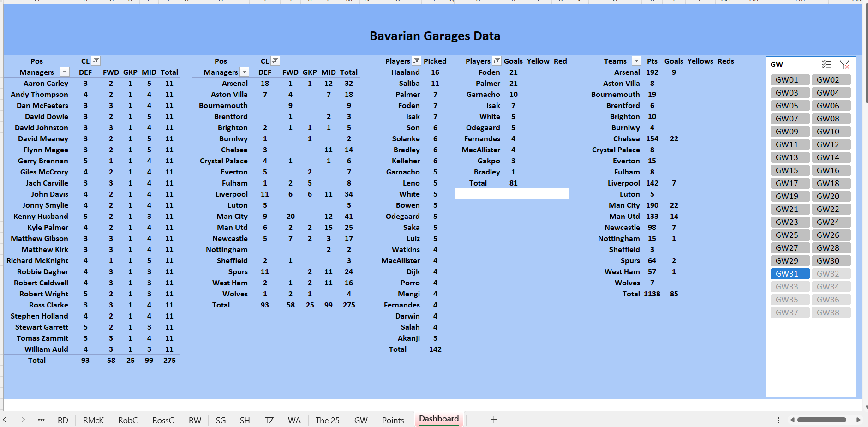Show hidden sheet tabs via the ellipsis
Image resolution: width=868 pixels, height=427 pixels.
41,420
